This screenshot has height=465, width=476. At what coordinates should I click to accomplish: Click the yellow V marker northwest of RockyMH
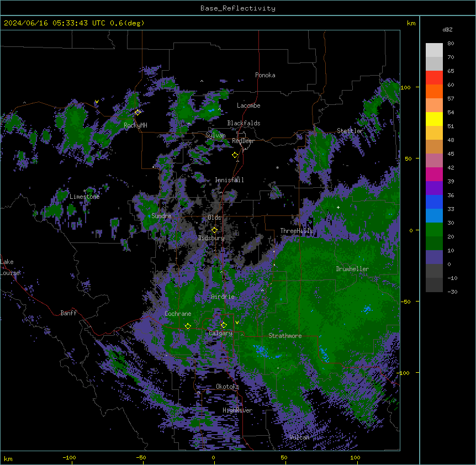click(97, 102)
